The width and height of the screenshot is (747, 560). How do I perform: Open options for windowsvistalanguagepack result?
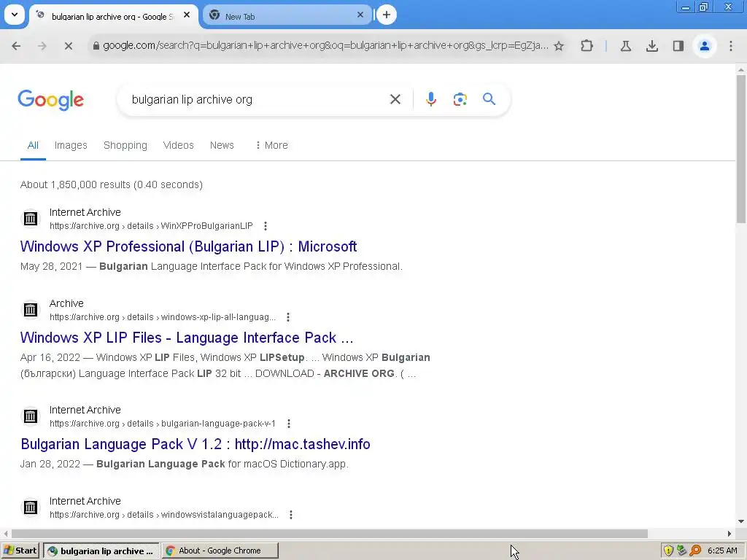click(290, 515)
